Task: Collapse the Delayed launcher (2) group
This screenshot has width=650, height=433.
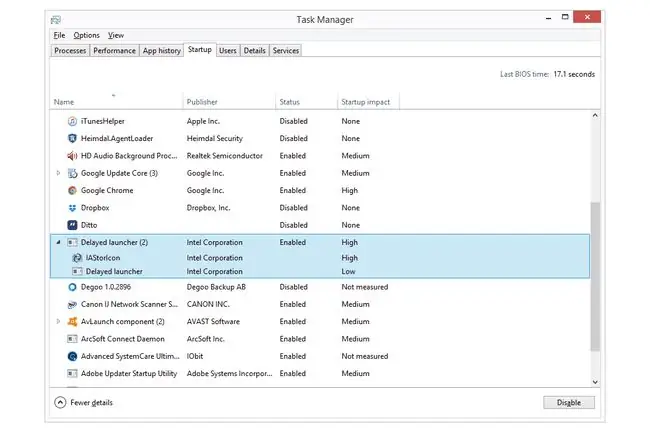Action: (x=58, y=242)
